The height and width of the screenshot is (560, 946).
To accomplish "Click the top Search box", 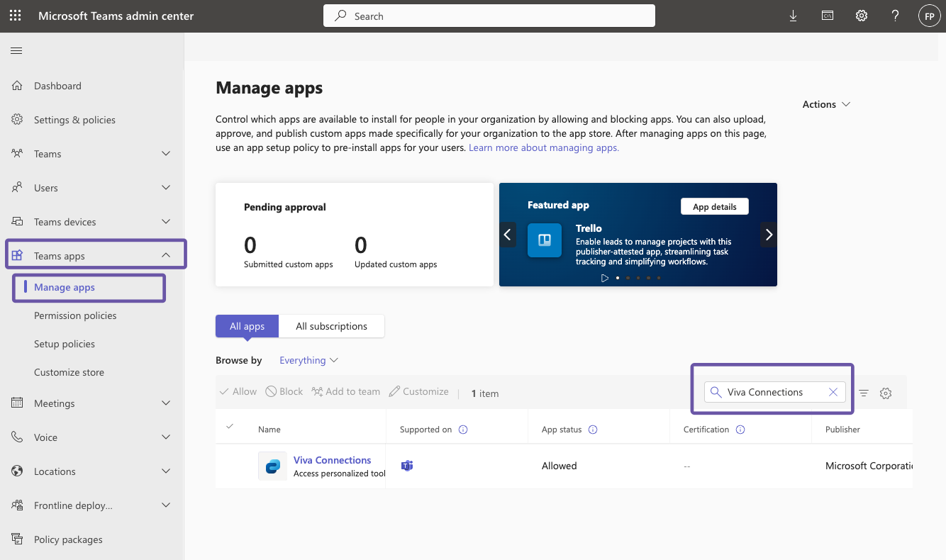I will 489,16.
